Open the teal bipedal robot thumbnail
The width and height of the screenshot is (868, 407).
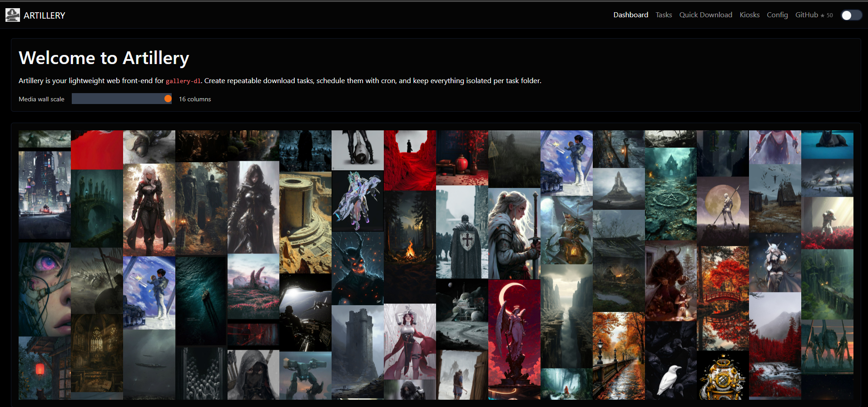point(305,376)
